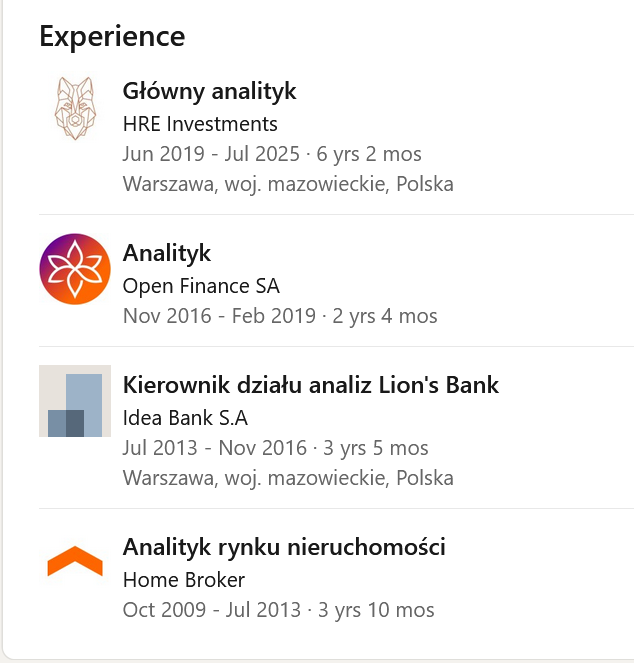Click the Idea Bank placeholder logo
This screenshot has height=663, width=634.
75,401
